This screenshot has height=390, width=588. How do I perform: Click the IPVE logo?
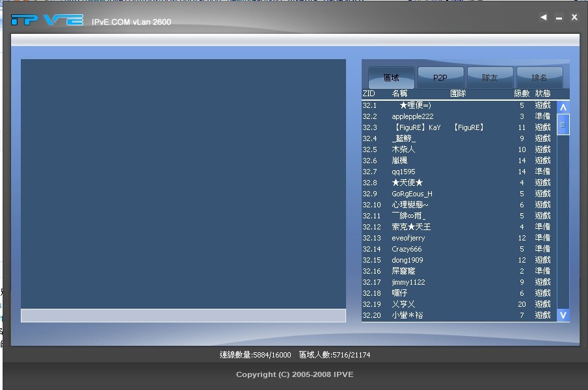(x=47, y=20)
